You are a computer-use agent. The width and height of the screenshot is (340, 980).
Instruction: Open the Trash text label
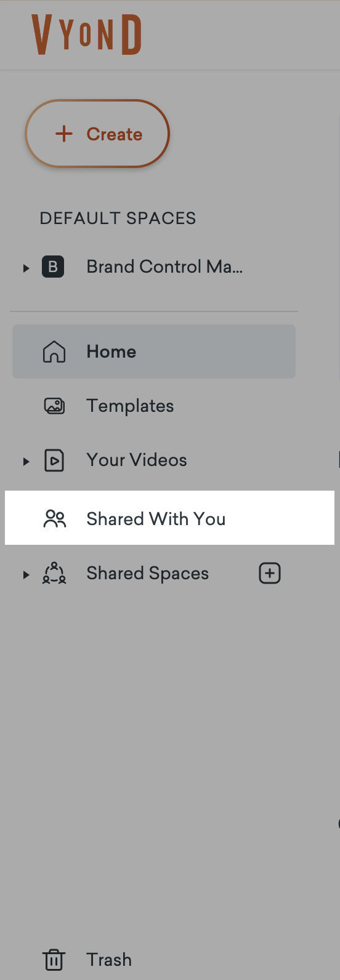(109, 960)
